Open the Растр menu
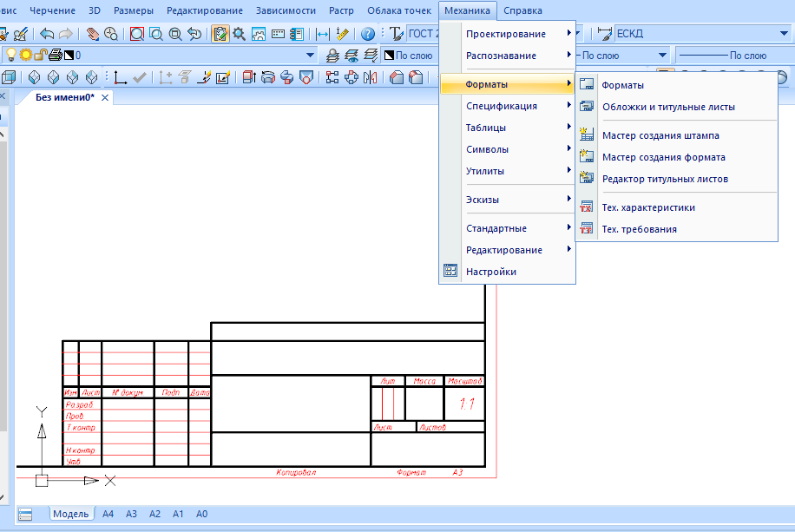Image resolution: width=795 pixels, height=532 pixels. pyautogui.click(x=341, y=10)
